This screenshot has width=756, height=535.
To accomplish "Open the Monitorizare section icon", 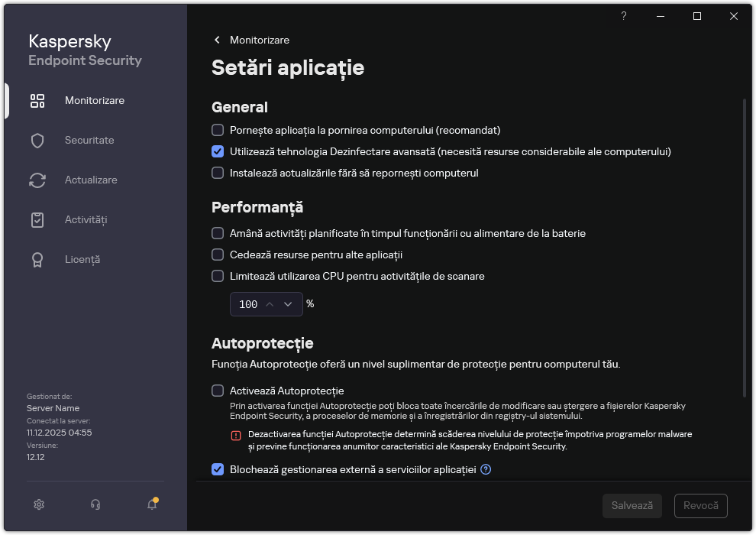I will point(37,99).
